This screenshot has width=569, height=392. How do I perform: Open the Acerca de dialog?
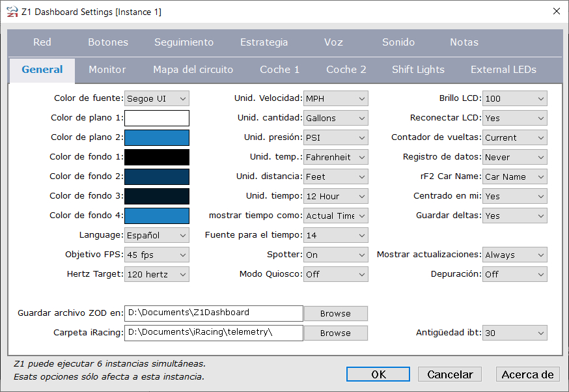click(527, 374)
